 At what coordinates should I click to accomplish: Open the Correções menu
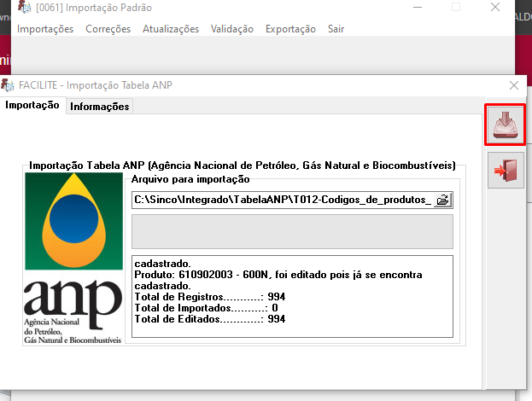(108, 29)
